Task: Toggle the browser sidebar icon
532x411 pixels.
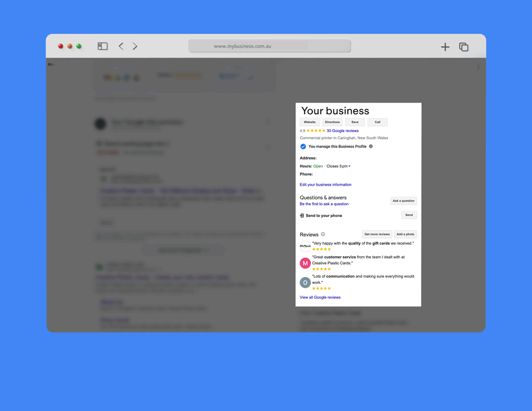Action: click(x=103, y=46)
